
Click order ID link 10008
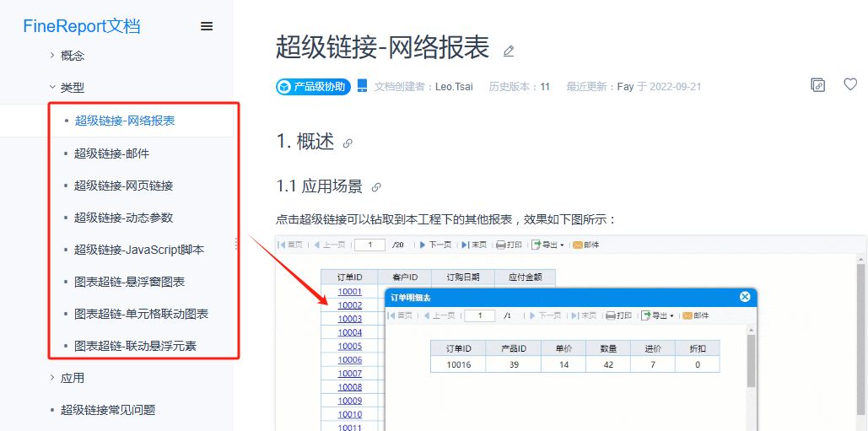coord(349,387)
